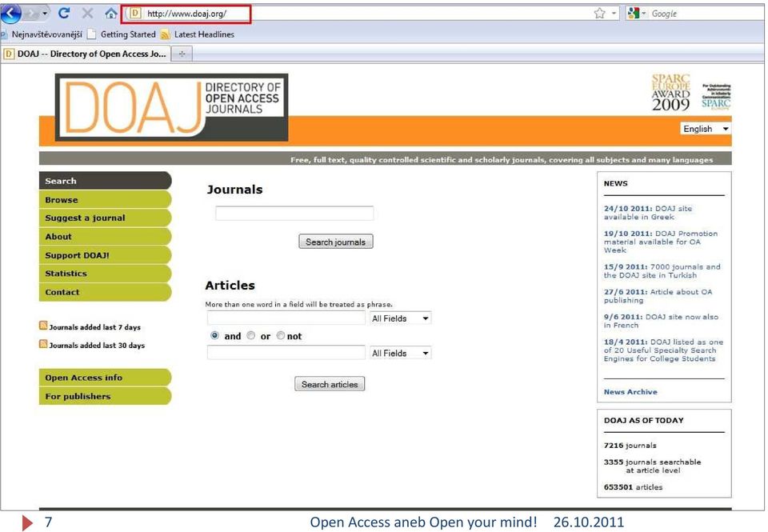Click the first Articles search input field
Viewport: 768px width, 532px height.
coord(286,318)
